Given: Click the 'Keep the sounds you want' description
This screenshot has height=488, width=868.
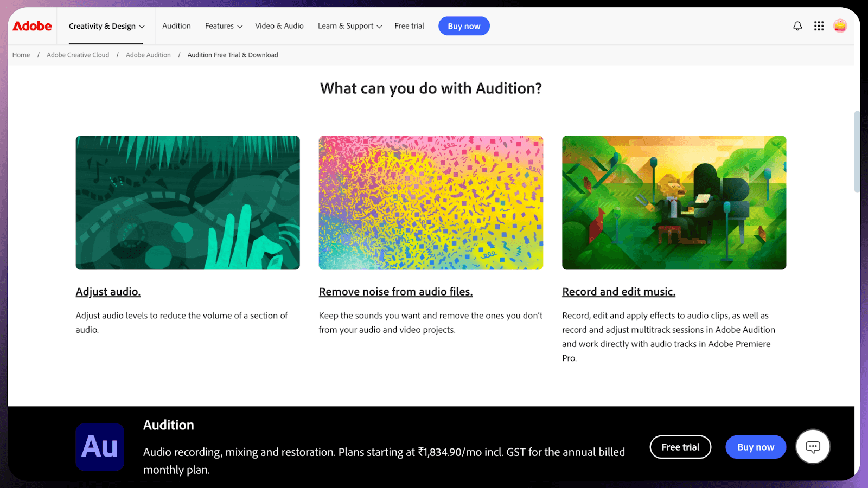Looking at the screenshot, I should (x=431, y=323).
